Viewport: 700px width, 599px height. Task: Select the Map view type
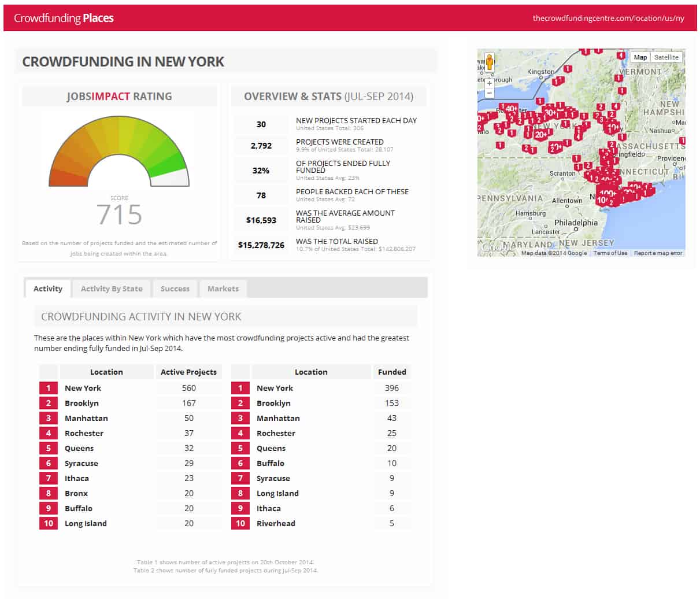[x=640, y=57]
